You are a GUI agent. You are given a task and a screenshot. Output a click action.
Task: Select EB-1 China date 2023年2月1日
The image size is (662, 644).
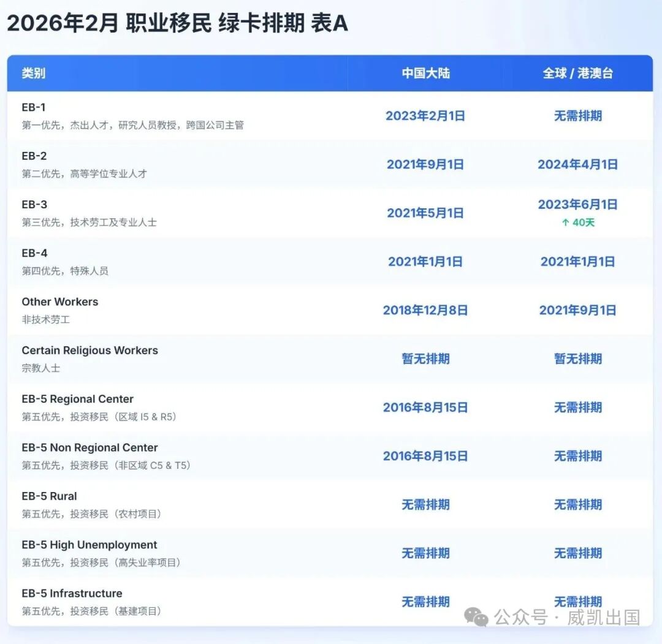425,116
